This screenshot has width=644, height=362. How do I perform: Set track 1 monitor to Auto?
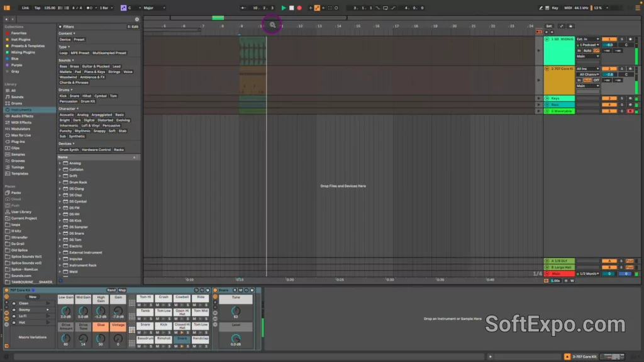[x=587, y=50]
